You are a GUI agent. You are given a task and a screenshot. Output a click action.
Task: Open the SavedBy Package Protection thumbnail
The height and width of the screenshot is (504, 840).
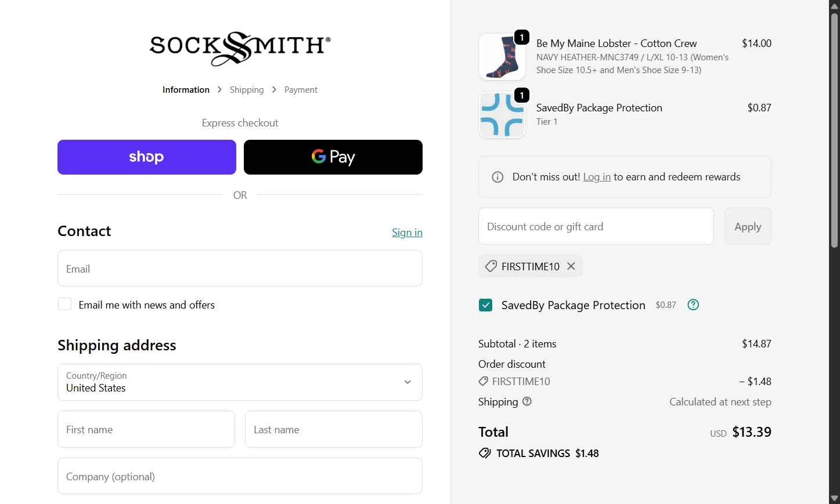[502, 115]
